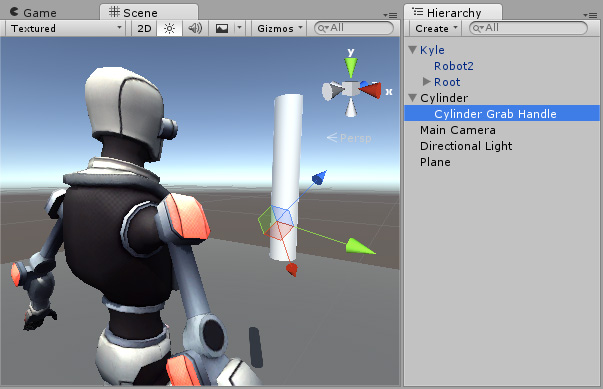Screen dimensions: 603x389
Task: Open Hierarchy panel options menu icon
Action: coord(590,15)
